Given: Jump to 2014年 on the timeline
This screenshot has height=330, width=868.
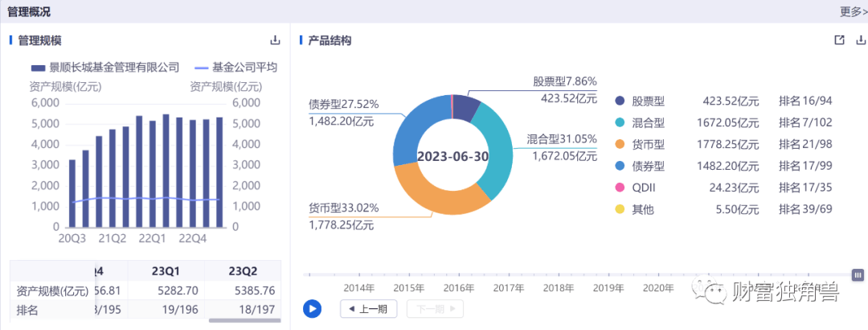Looking at the screenshot, I should [359, 287].
